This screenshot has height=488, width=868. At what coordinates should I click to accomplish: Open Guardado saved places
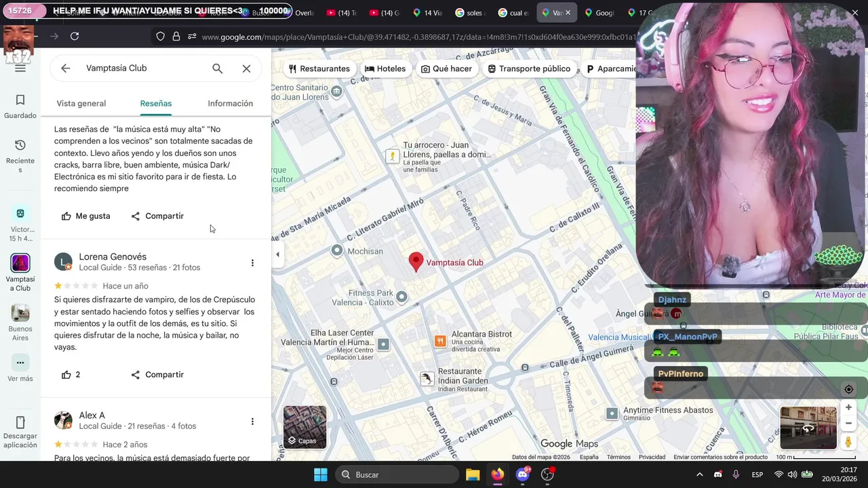[20, 106]
